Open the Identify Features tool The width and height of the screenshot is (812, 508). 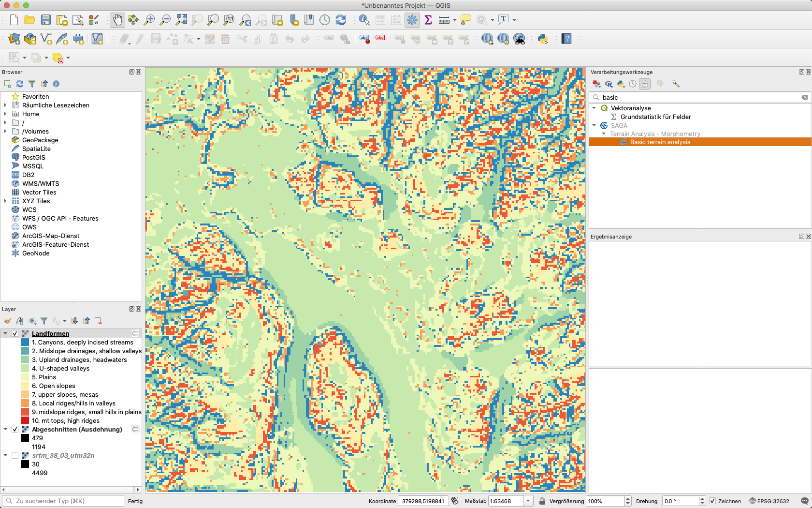[x=364, y=20]
